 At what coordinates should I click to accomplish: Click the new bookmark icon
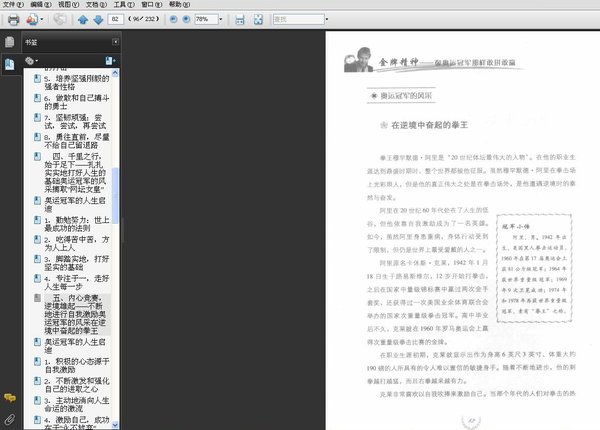[110, 60]
